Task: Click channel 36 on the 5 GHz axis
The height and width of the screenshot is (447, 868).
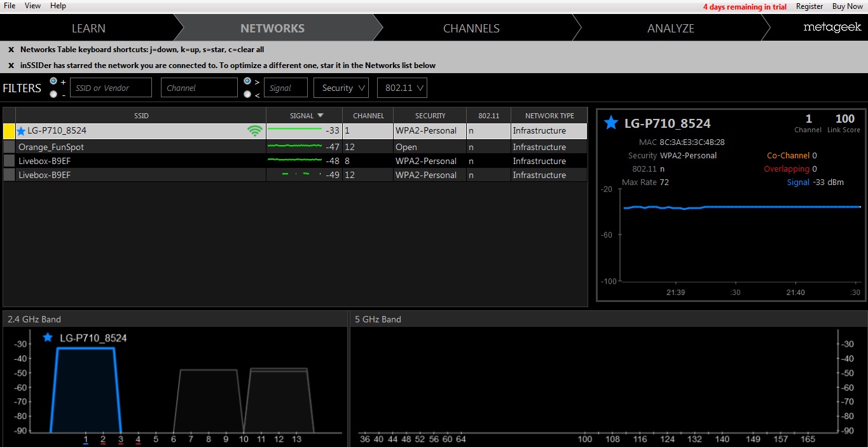Action: tap(364, 439)
